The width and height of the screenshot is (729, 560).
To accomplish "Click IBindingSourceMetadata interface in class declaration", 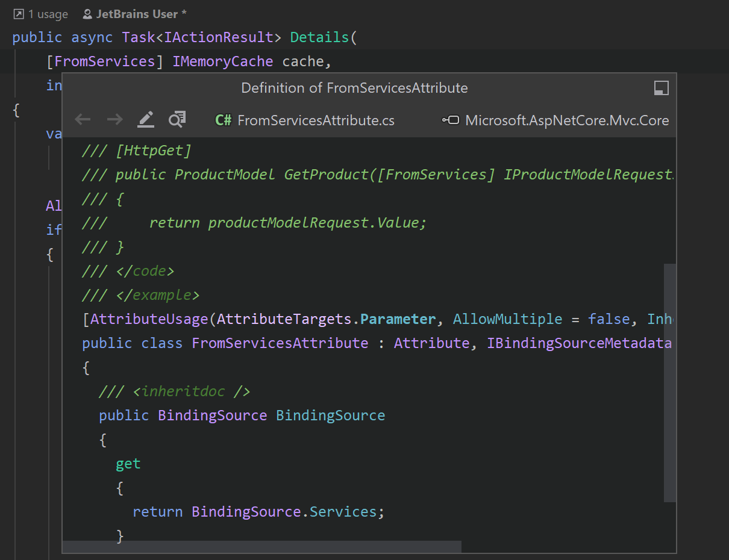I will pos(578,343).
